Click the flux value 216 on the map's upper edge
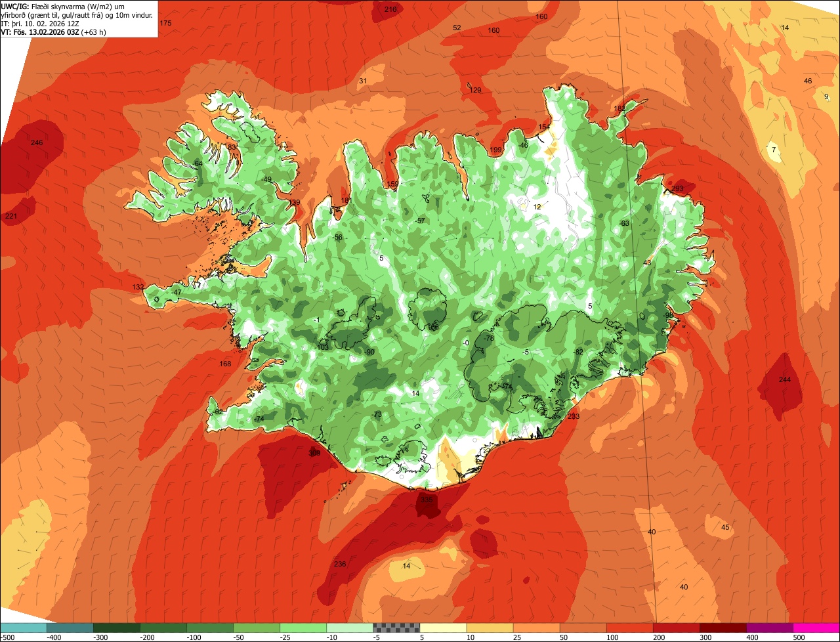Screen dimensions: 840x642 (390, 9)
